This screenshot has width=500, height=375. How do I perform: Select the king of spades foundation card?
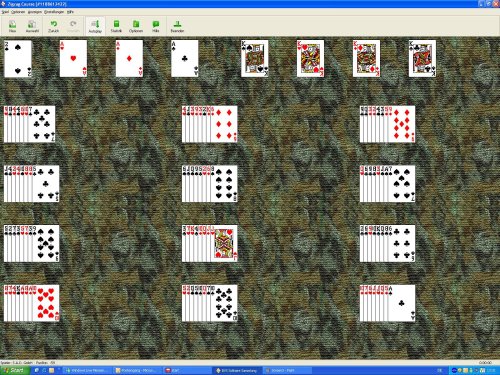(x=255, y=59)
